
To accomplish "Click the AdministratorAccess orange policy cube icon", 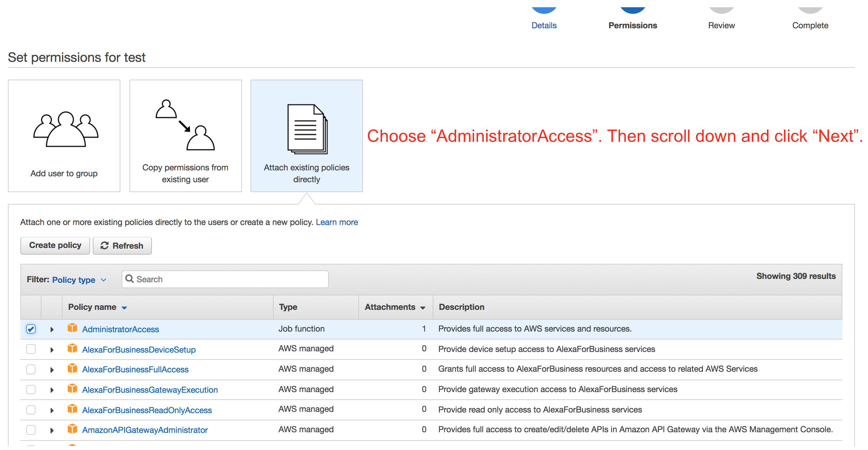I will pyautogui.click(x=72, y=328).
